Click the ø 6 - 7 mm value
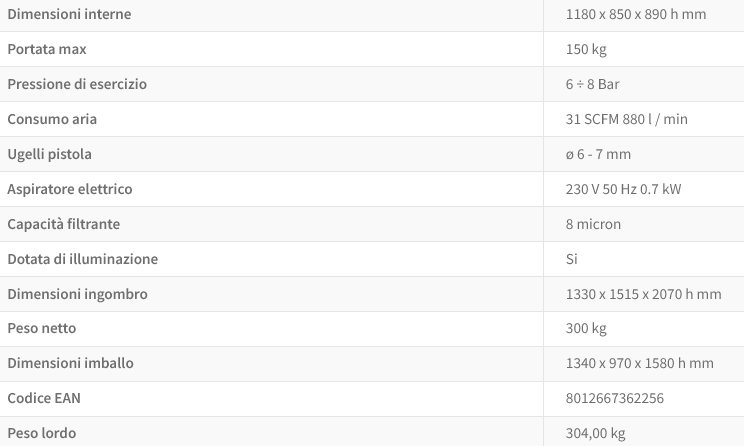 point(598,154)
